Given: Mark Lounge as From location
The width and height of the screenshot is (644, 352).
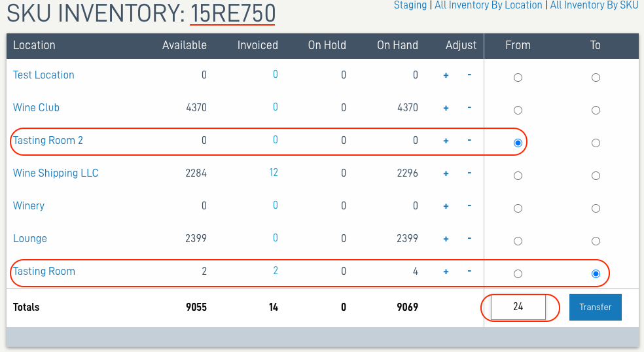Looking at the screenshot, I should pos(518,241).
